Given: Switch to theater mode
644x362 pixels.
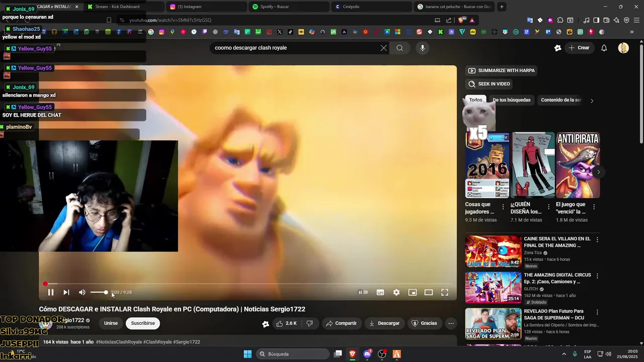Looking at the screenshot, I should click(x=429, y=292).
